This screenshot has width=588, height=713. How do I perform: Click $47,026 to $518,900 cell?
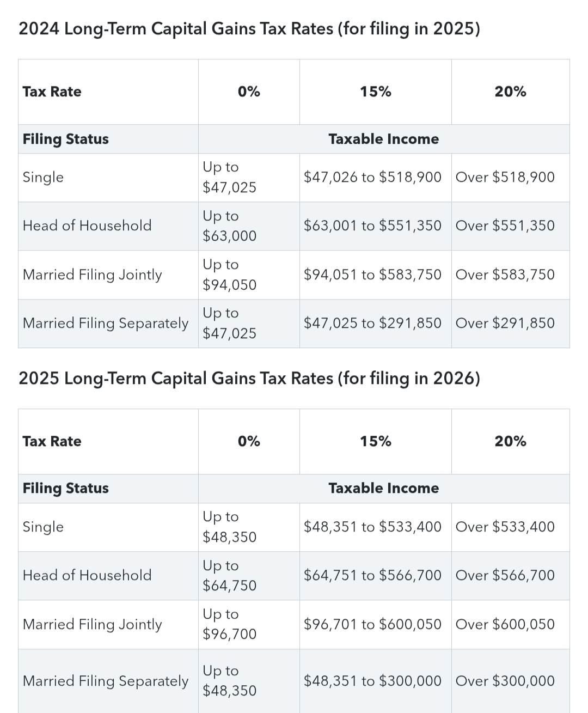pos(375,178)
